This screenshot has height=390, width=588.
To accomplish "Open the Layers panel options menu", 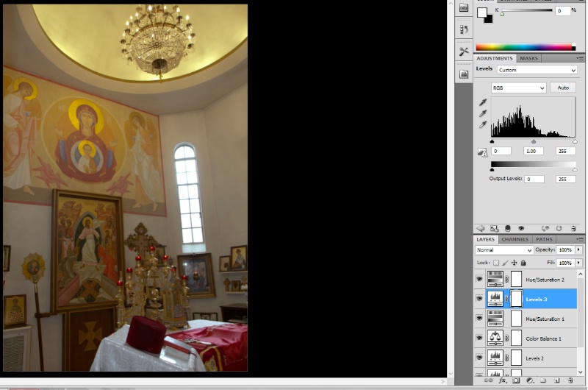I will [x=580, y=239].
